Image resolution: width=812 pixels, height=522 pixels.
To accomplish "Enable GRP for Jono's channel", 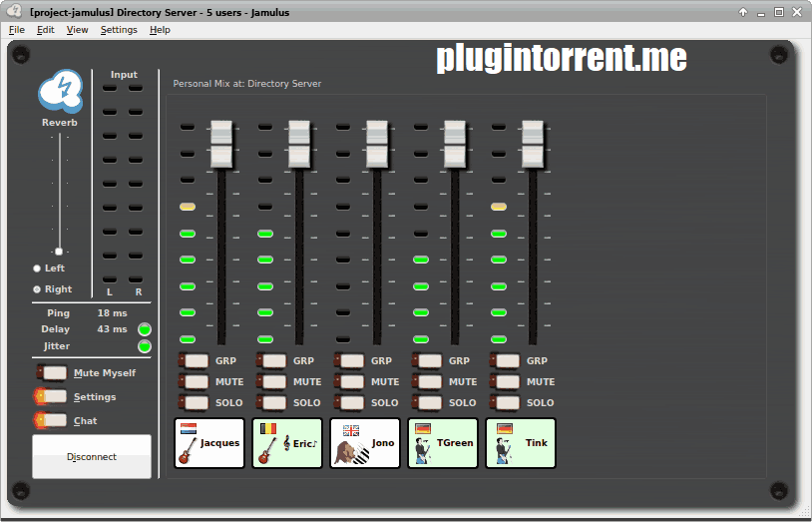I will point(349,360).
